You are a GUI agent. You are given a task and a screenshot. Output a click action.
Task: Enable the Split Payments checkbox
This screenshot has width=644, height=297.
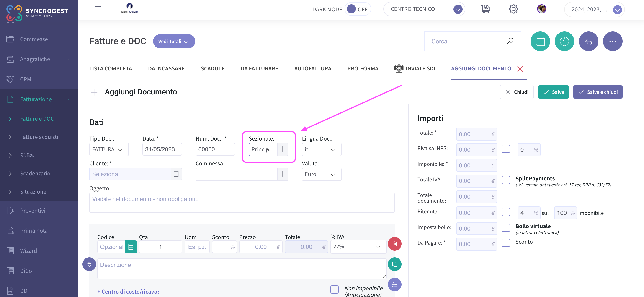pyautogui.click(x=506, y=180)
